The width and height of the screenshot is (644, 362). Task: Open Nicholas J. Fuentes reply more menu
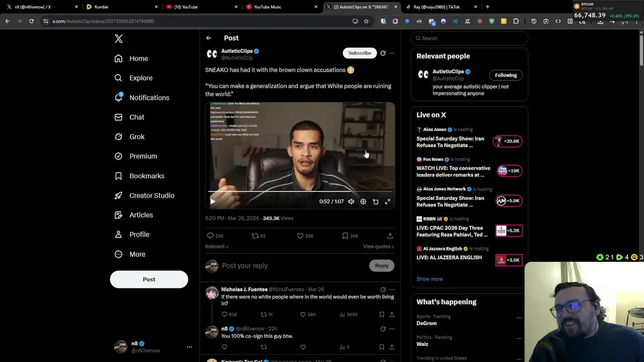pos(392,290)
